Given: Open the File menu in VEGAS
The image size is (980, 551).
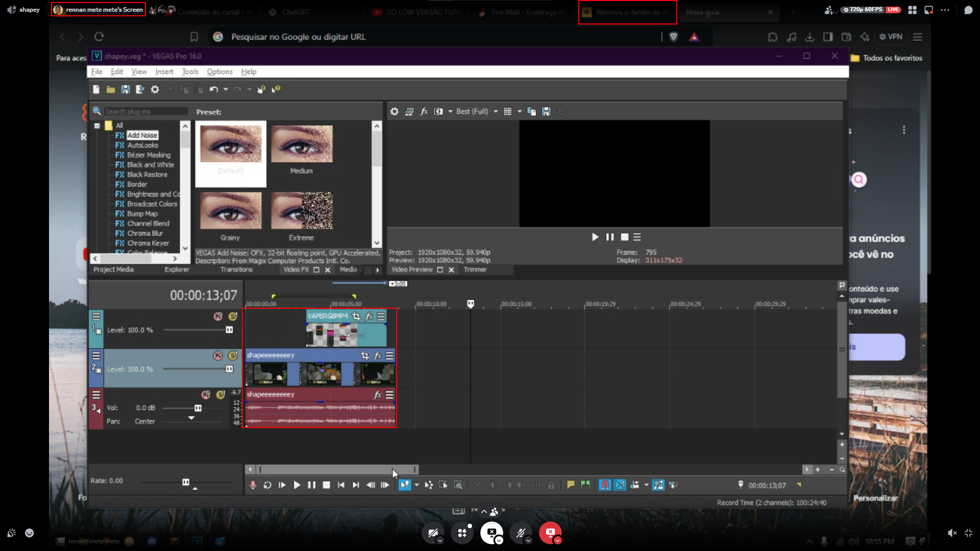Looking at the screenshot, I should click(x=97, y=71).
